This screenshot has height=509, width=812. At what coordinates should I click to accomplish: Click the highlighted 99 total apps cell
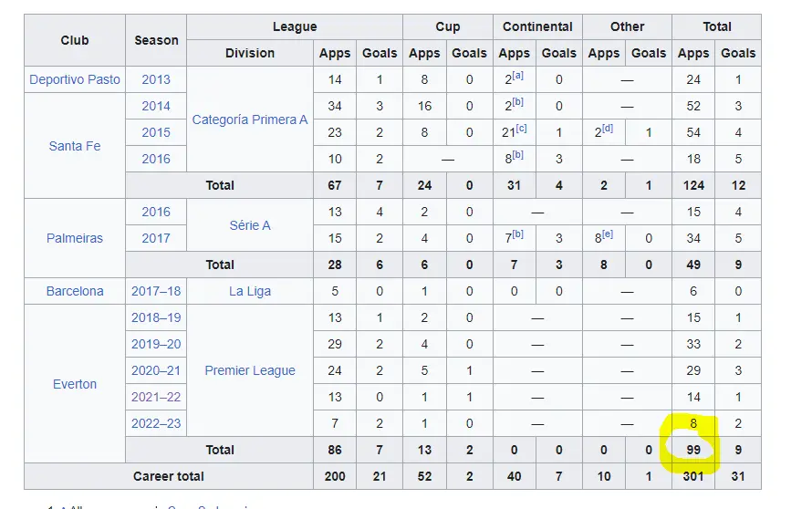coord(693,451)
